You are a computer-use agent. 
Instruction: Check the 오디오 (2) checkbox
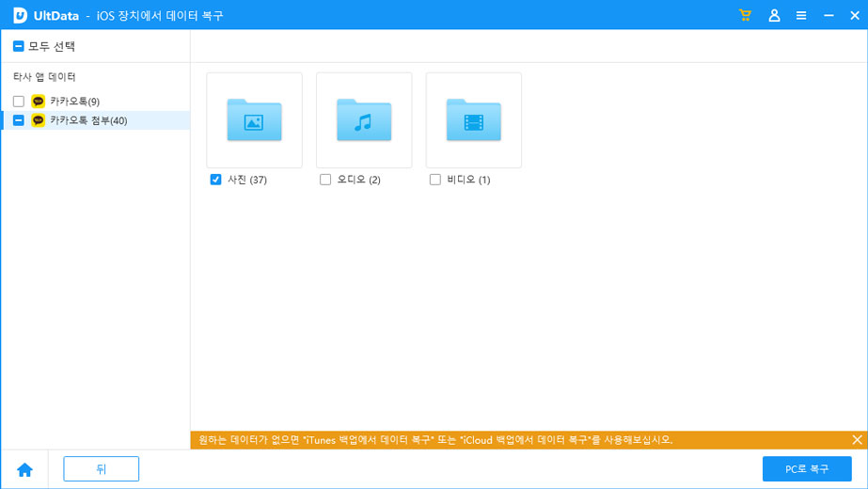click(x=325, y=180)
